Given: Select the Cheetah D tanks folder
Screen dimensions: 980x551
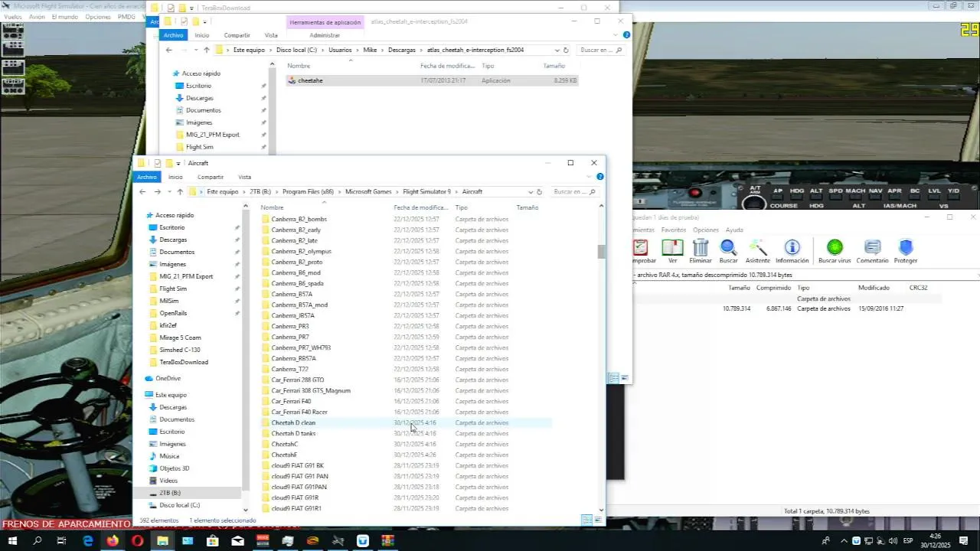Looking at the screenshot, I should pos(293,433).
